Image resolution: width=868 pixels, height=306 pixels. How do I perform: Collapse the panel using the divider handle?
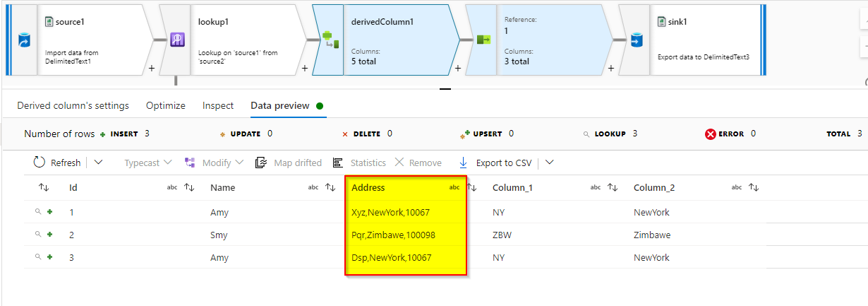point(445,89)
